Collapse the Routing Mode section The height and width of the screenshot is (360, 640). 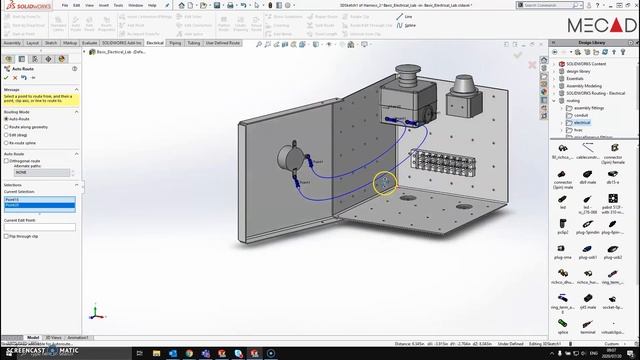coord(76,112)
